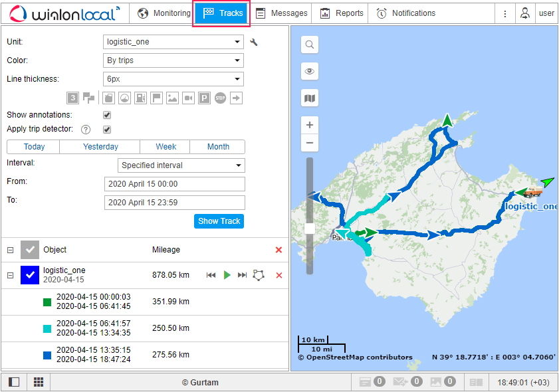
Task: Click the From date field
Action: click(175, 184)
